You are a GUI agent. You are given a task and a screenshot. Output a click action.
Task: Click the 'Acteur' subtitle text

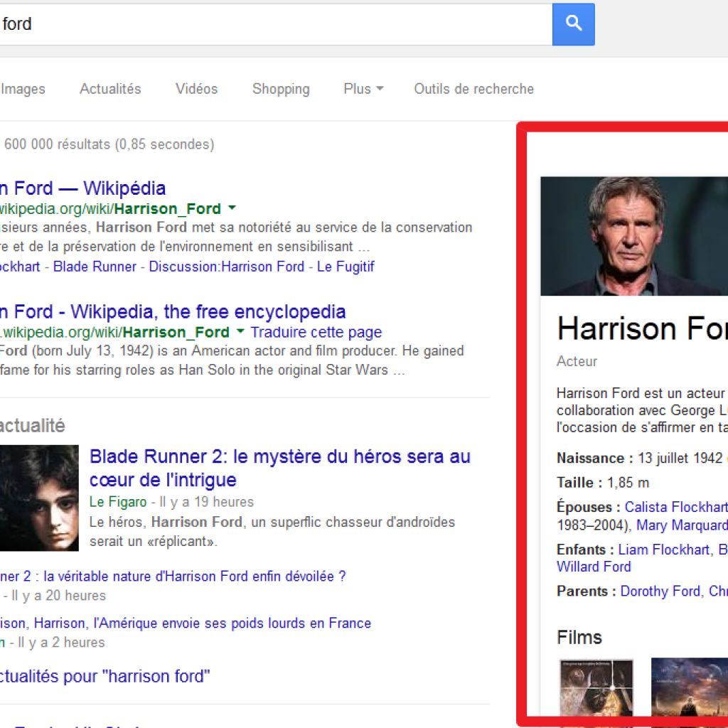coord(577,361)
